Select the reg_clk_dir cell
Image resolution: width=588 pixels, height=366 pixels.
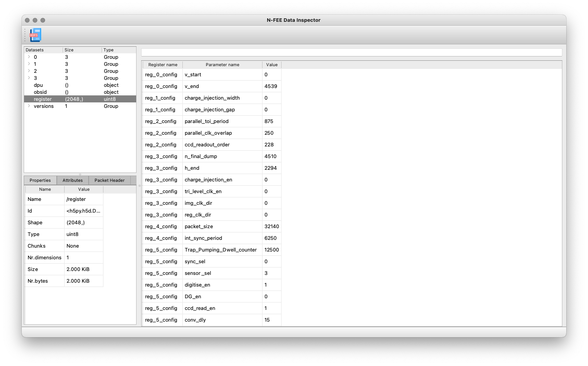222,215
